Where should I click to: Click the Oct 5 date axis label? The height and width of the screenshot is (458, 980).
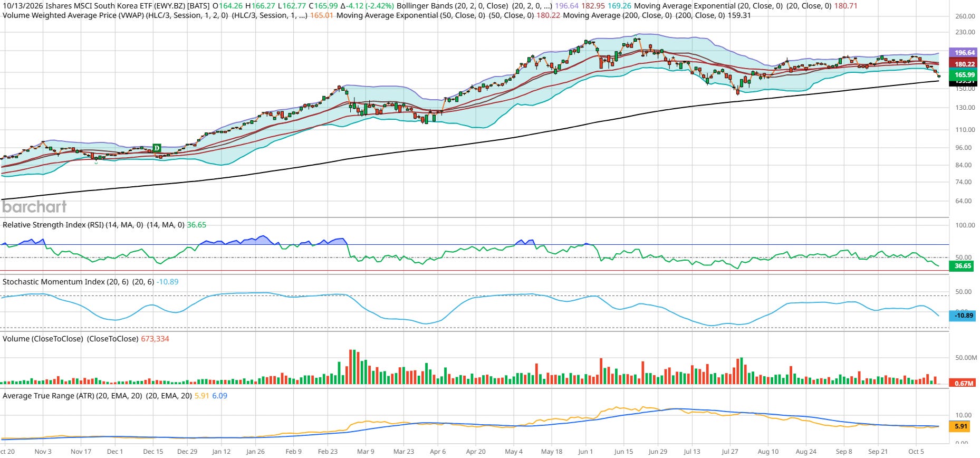(916, 452)
